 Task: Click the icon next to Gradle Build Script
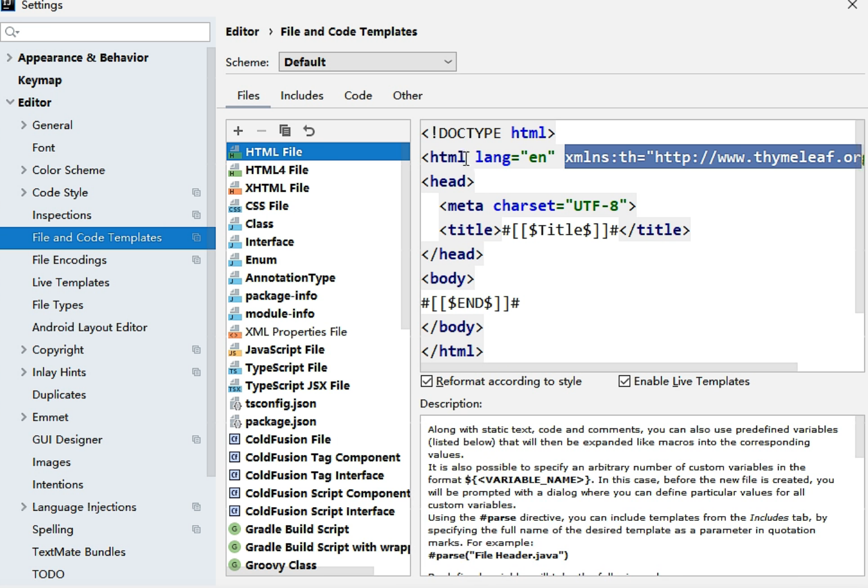tap(235, 529)
